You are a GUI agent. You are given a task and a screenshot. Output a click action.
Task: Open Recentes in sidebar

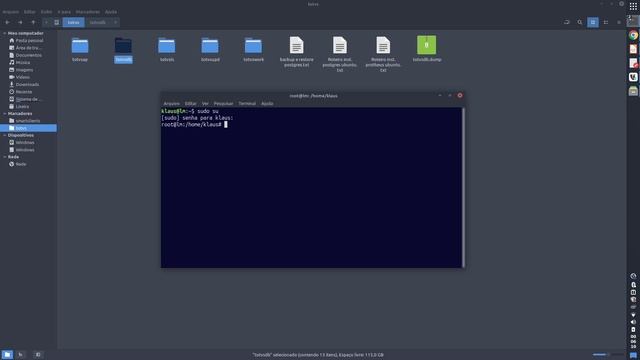coord(21,92)
